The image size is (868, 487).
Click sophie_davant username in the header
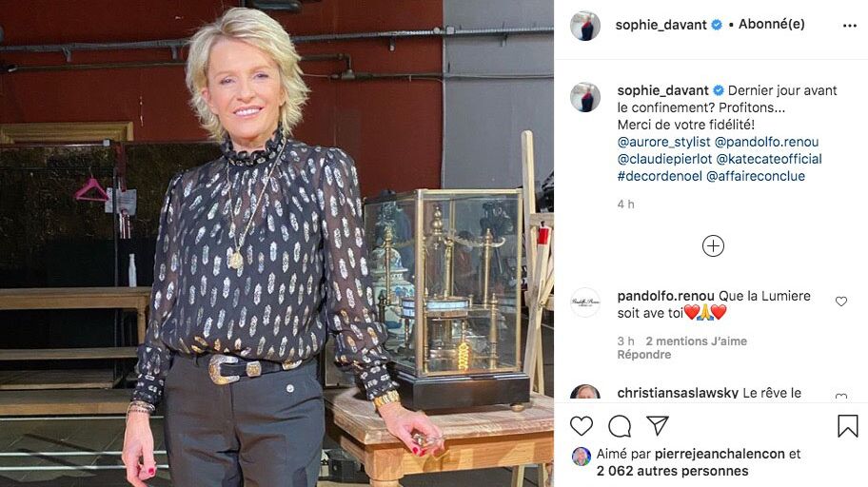click(661, 25)
